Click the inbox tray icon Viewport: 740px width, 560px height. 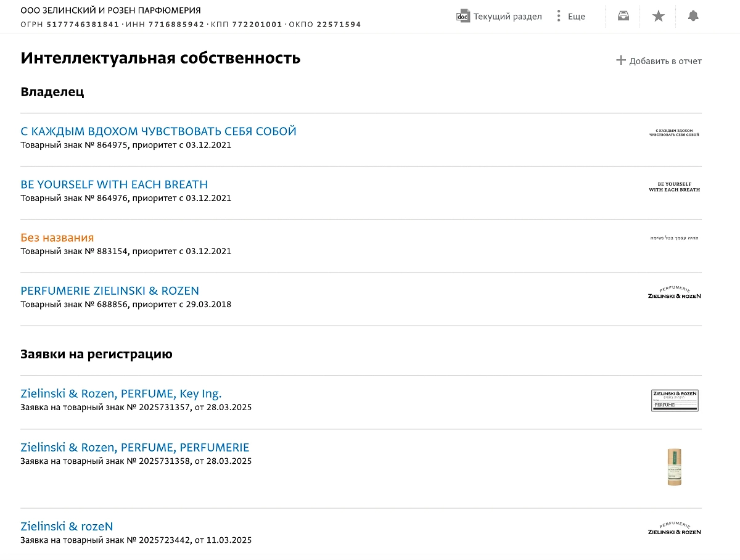623,16
